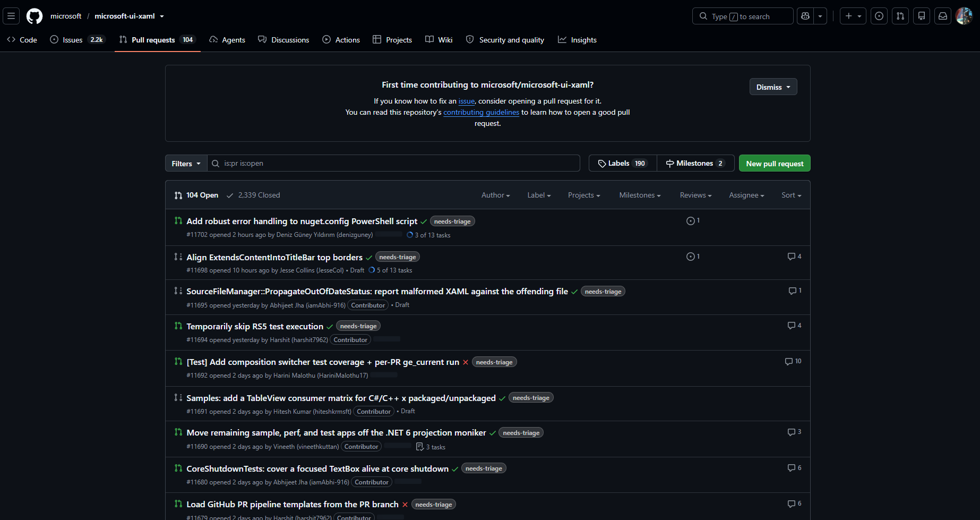Click '3 tasks' on PR #11690
This screenshot has height=520, width=980.
(431, 447)
